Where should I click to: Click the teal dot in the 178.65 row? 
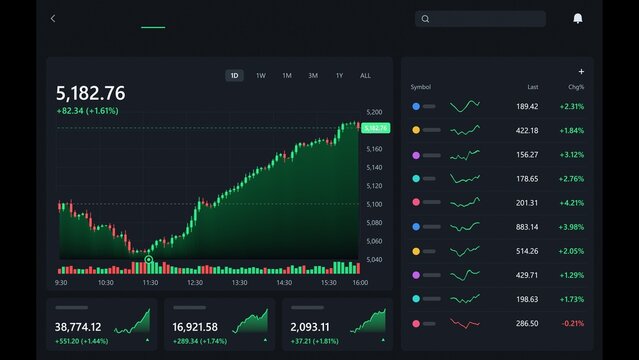[x=416, y=179]
